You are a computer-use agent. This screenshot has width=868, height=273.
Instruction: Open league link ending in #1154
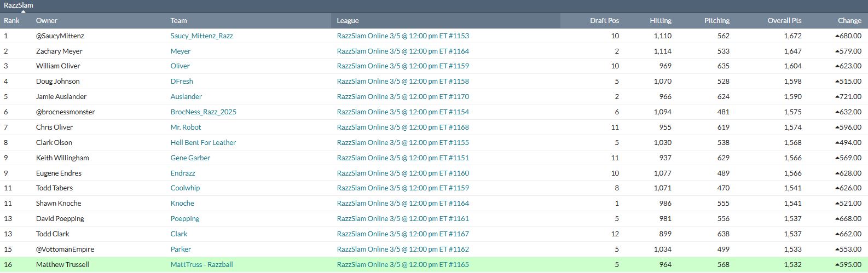(403, 112)
